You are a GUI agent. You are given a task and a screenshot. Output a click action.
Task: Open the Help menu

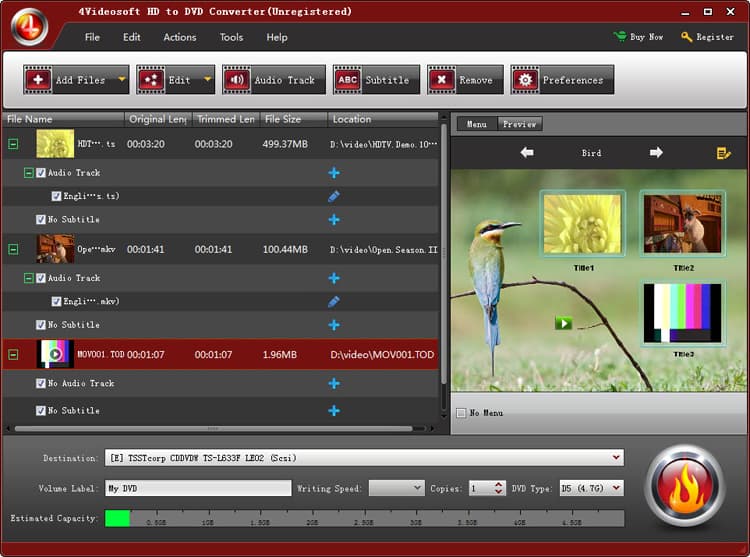pos(277,37)
